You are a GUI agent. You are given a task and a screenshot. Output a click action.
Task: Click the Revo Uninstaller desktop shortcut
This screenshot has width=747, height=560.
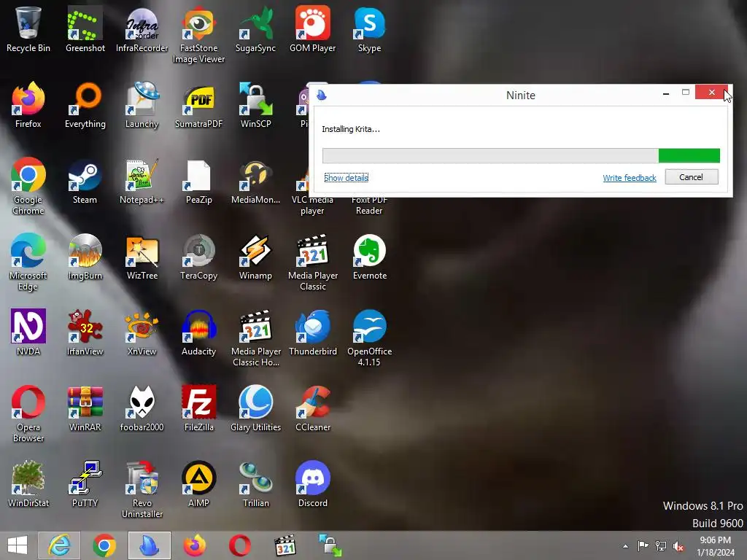click(142, 489)
